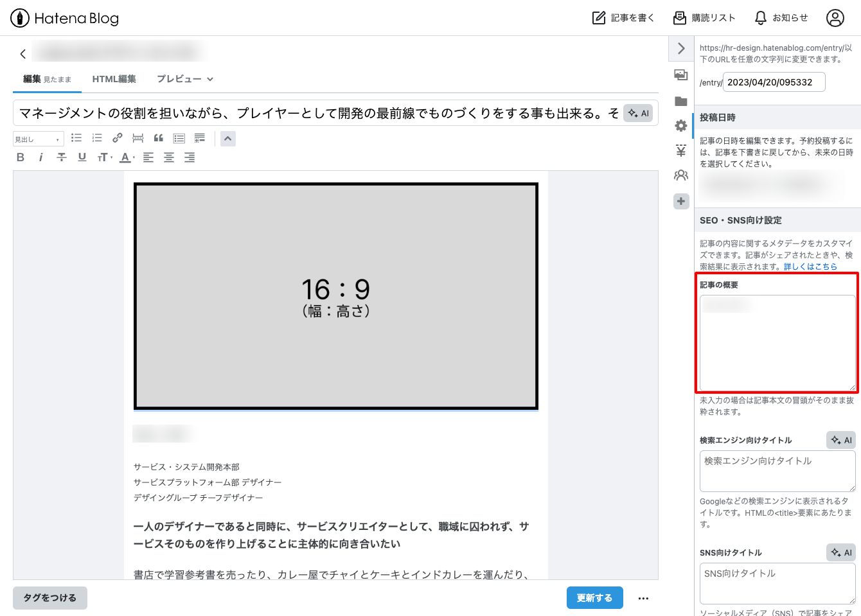Open the category folder sidebar icon
The width and height of the screenshot is (861, 616).
click(x=680, y=101)
